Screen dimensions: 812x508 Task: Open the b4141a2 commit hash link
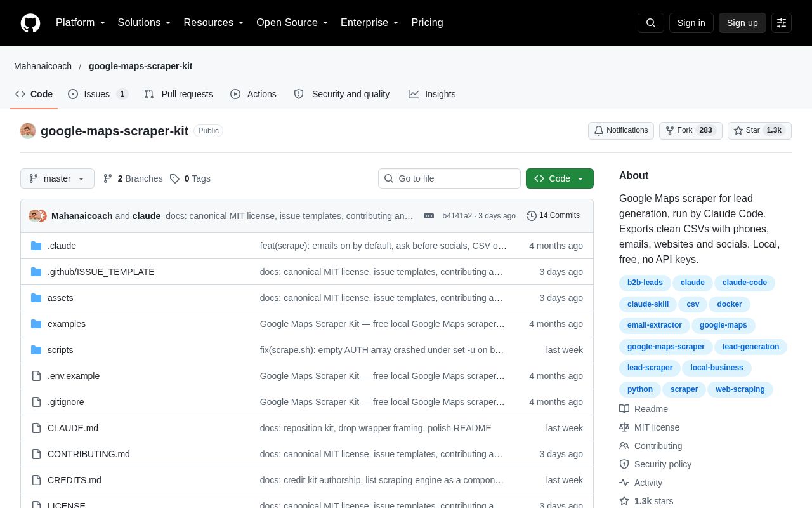pyautogui.click(x=457, y=216)
